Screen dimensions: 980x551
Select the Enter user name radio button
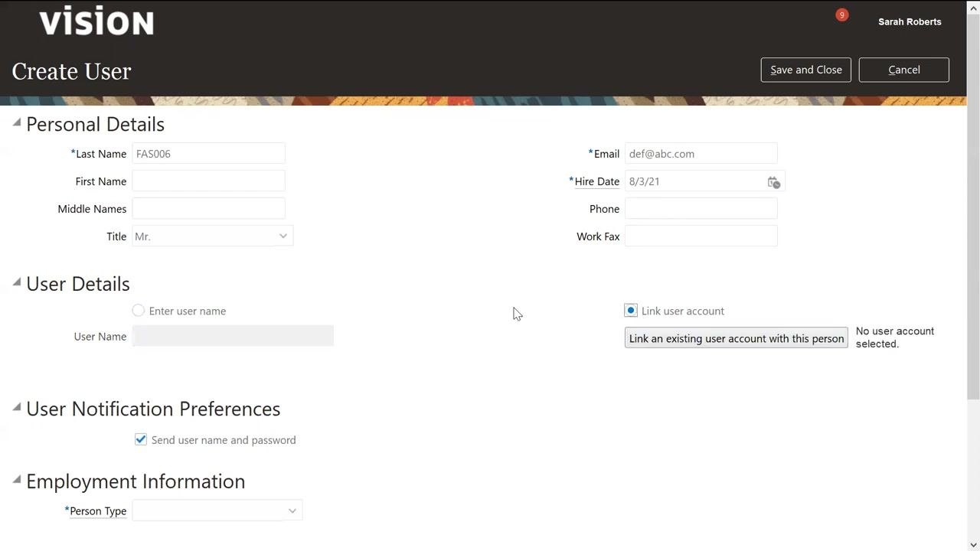(138, 311)
